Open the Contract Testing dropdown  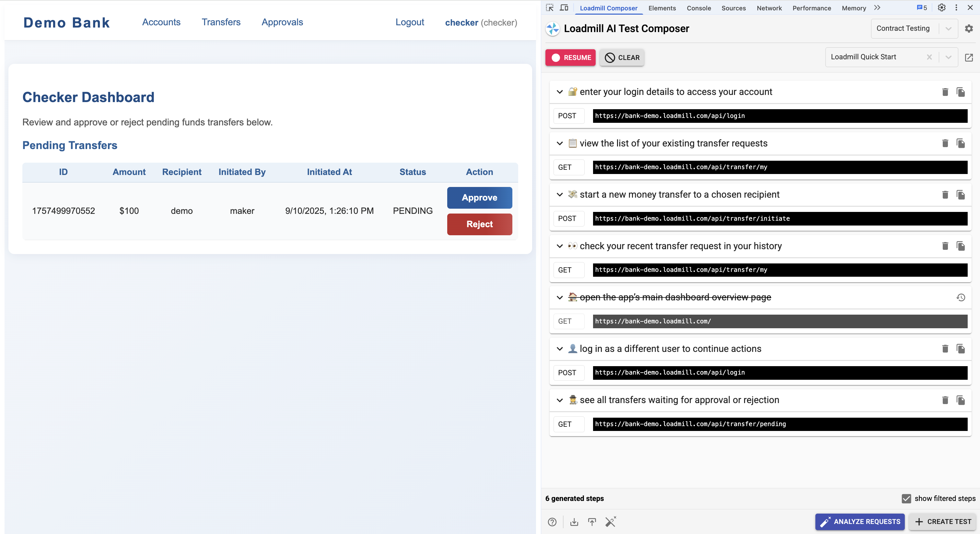tap(948, 29)
